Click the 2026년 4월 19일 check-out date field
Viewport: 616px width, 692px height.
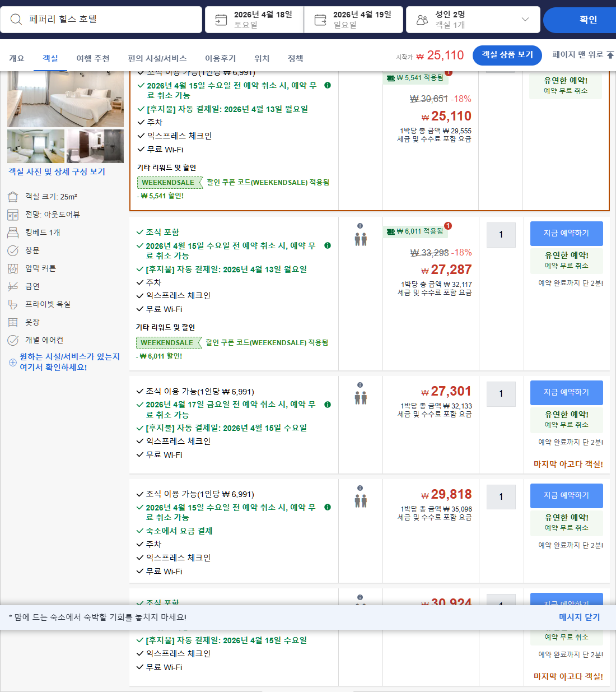353,20
